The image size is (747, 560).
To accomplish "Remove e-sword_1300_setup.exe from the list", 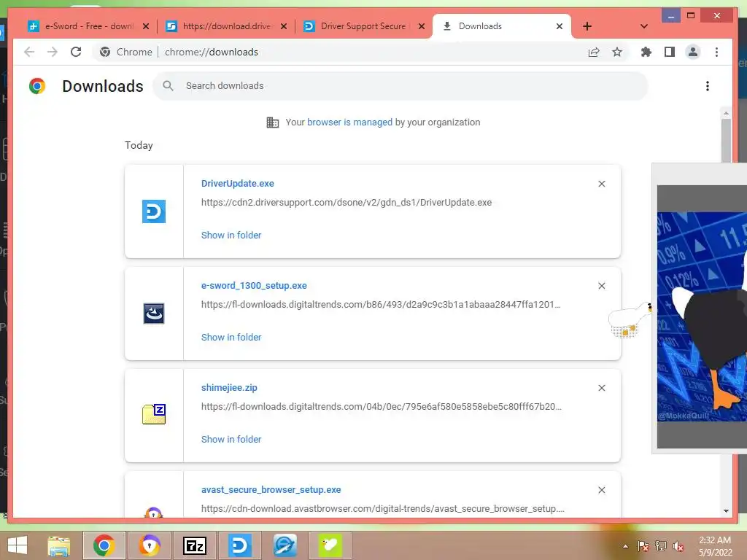I will point(602,286).
